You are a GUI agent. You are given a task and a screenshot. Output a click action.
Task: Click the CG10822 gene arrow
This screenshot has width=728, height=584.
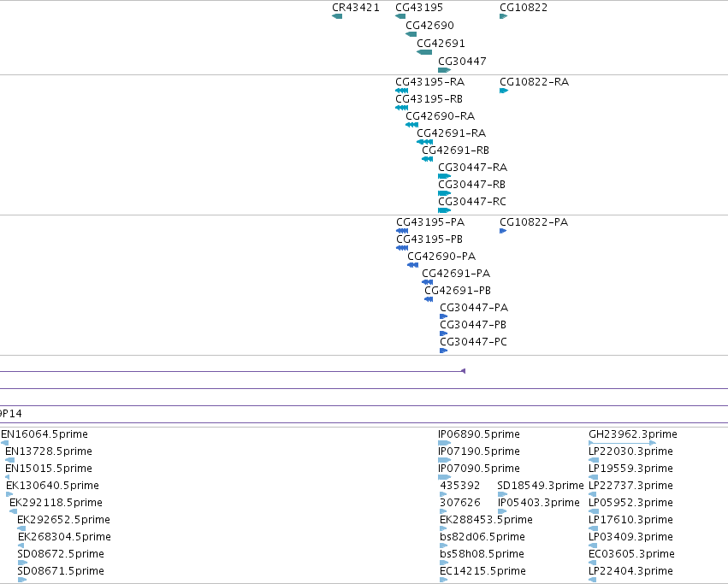point(503,16)
